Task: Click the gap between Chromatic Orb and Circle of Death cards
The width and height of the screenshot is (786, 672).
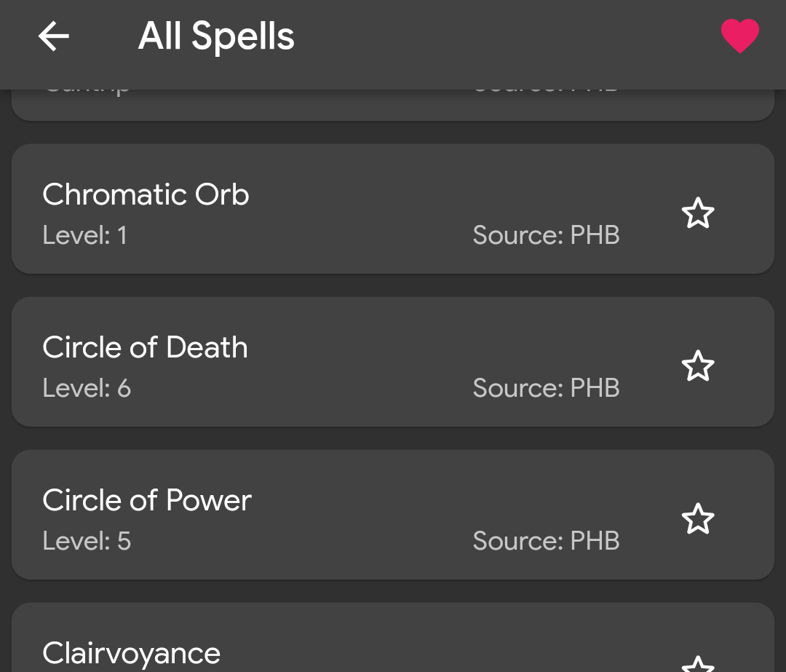Action: (x=393, y=285)
